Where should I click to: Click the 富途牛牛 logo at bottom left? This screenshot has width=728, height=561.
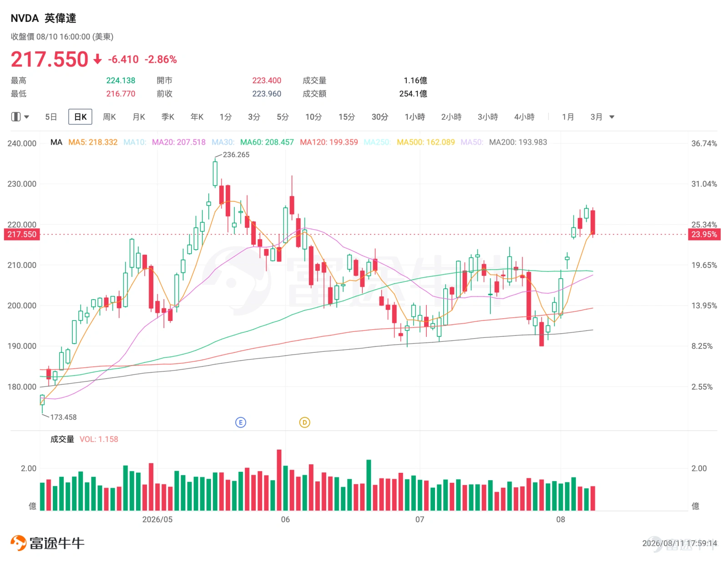pyautogui.click(x=47, y=543)
